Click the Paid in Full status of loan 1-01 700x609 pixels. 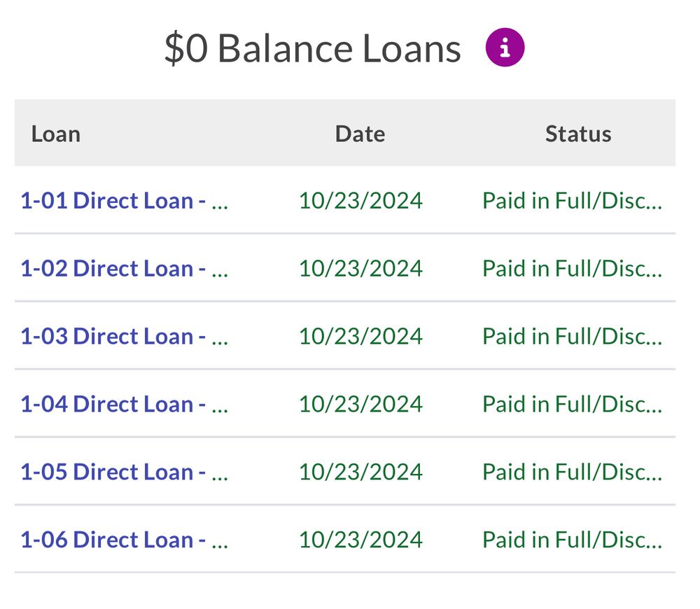coord(573,200)
